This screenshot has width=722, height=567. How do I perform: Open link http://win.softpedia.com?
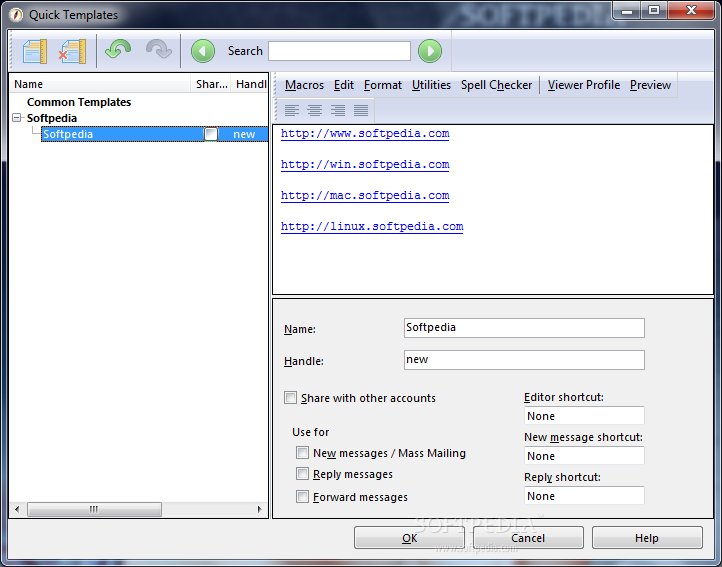(x=365, y=164)
